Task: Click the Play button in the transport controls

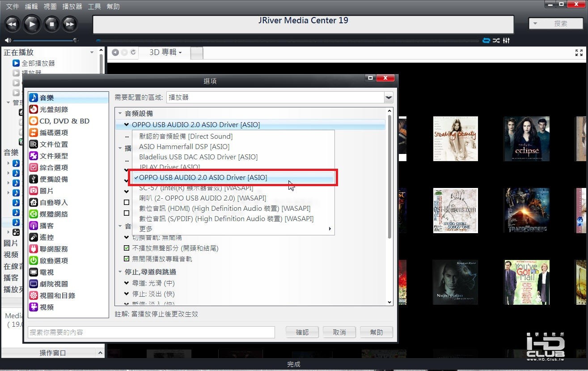Action: click(x=32, y=24)
